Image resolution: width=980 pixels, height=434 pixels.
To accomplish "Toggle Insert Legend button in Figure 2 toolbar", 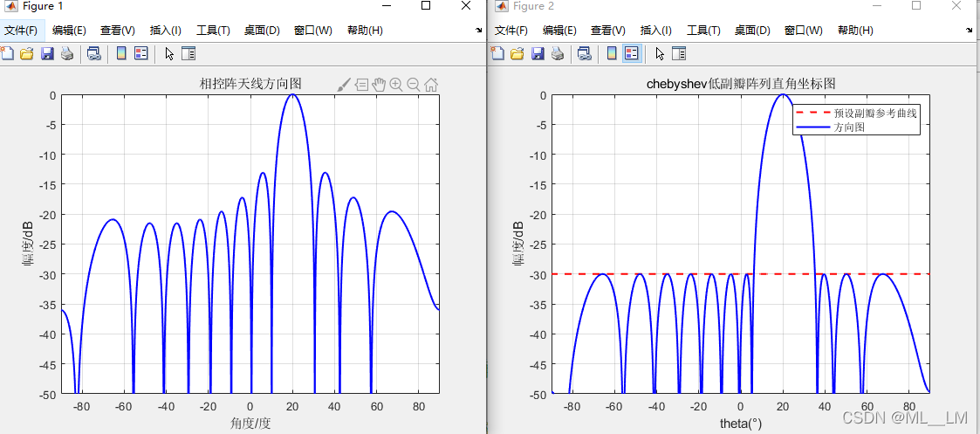I will click(632, 53).
